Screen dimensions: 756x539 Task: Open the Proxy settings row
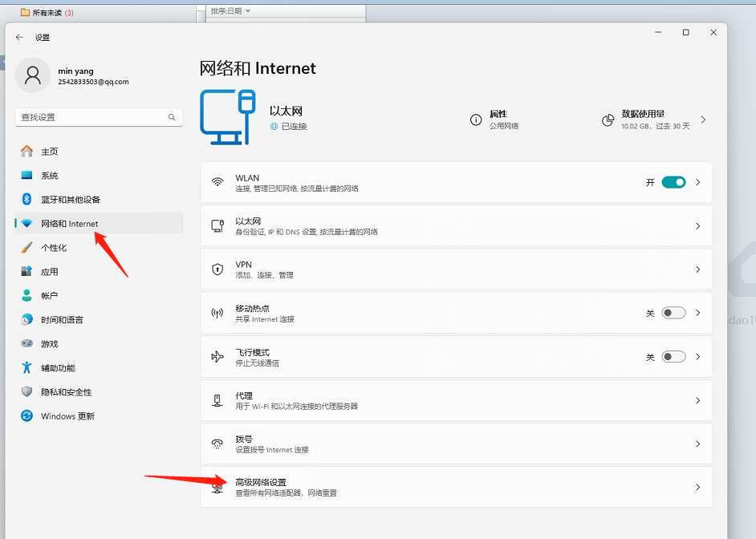tap(456, 400)
